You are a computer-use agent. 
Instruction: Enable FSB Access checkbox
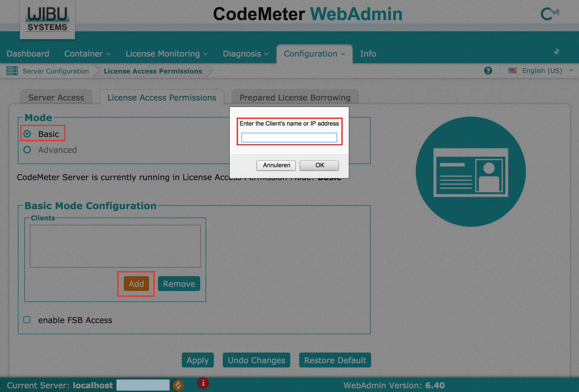click(x=27, y=320)
